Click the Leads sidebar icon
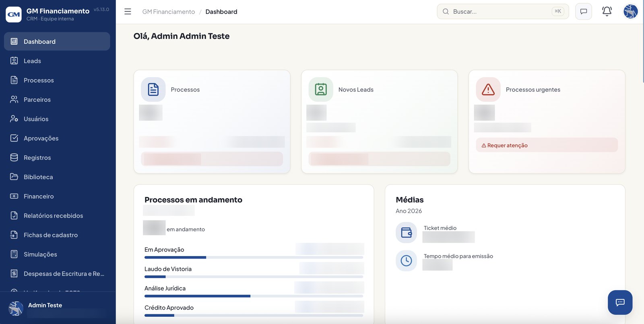The image size is (644, 324). (x=14, y=61)
